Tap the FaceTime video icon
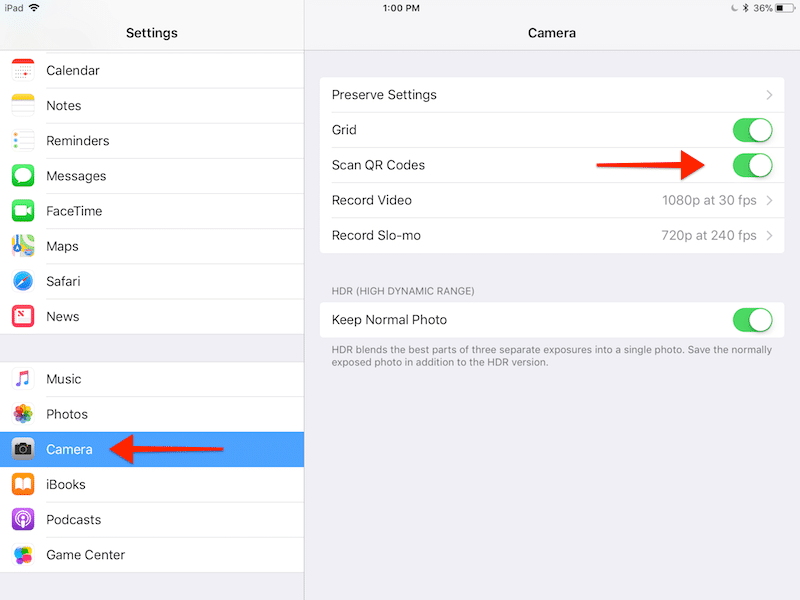Viewport: 800px width, 600px height. click(x=23, y=211)
